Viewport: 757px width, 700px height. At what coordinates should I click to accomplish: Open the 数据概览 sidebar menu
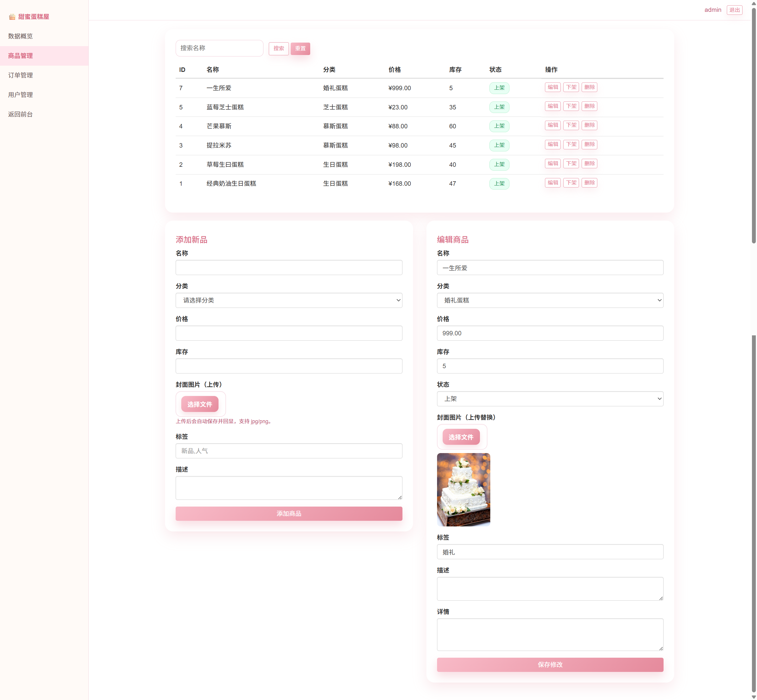click(x=20, y=36)
